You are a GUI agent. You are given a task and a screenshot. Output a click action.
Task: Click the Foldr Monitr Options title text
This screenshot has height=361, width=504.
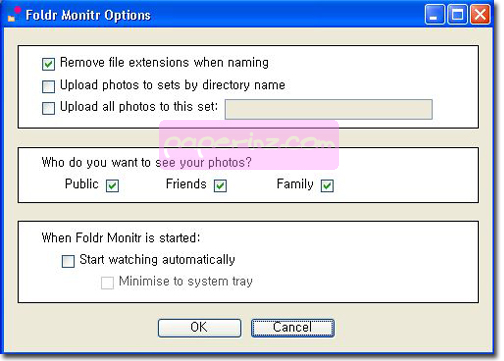click(88, 15)
